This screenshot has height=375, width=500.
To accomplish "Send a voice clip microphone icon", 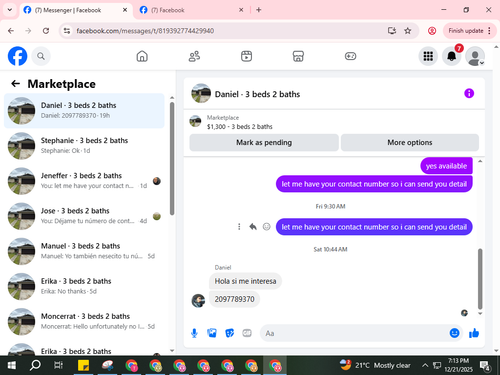I will click(194, 333).
